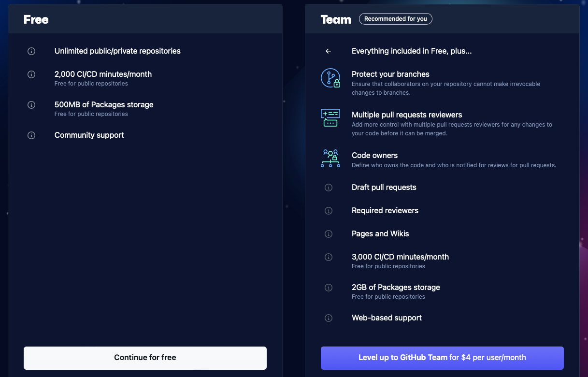Click info icon beside Required reviewers
Image resolution: width=588 pixels, height=377 pixels.
point(329,211)
